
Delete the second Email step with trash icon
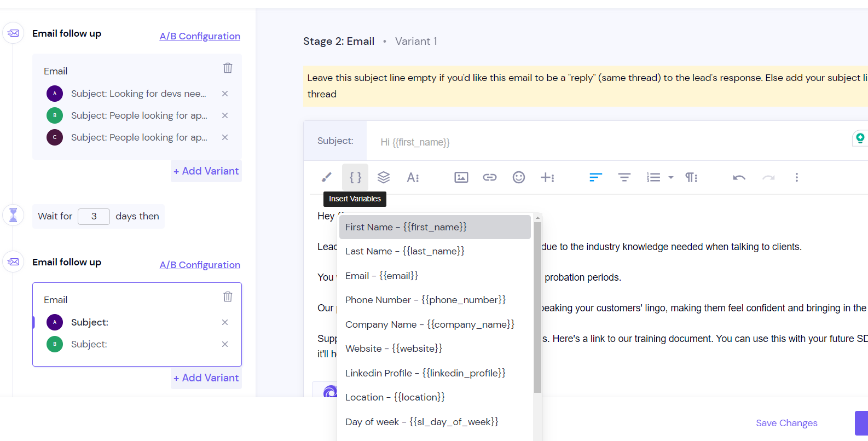[228, 297]
